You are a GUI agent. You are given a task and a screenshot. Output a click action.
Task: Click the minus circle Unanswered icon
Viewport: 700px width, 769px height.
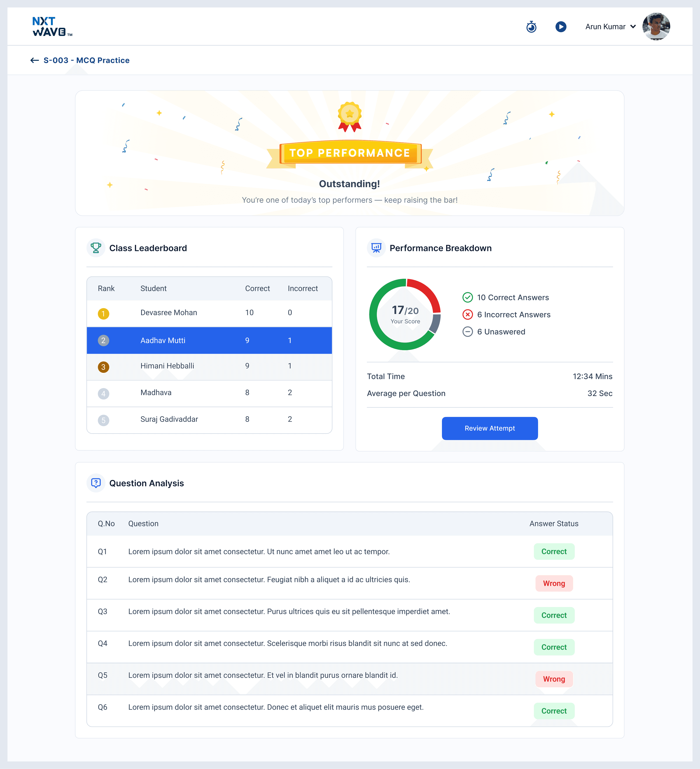coord(467,332)
